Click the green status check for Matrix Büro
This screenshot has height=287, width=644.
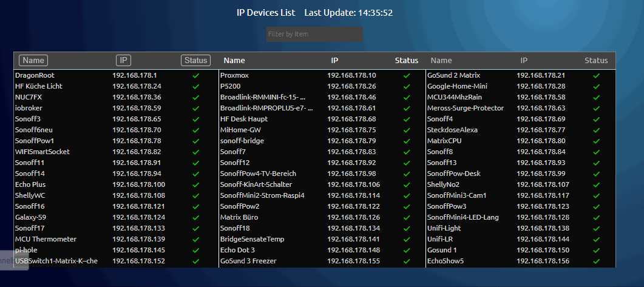[407, 217]
